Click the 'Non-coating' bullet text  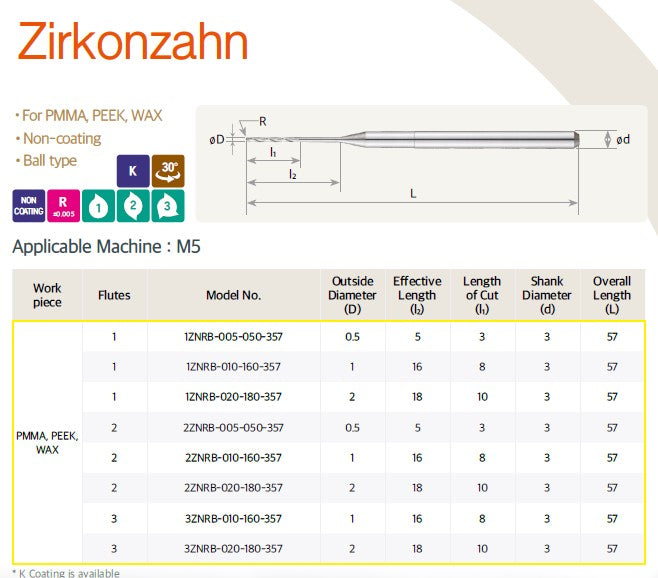[58, 139]
